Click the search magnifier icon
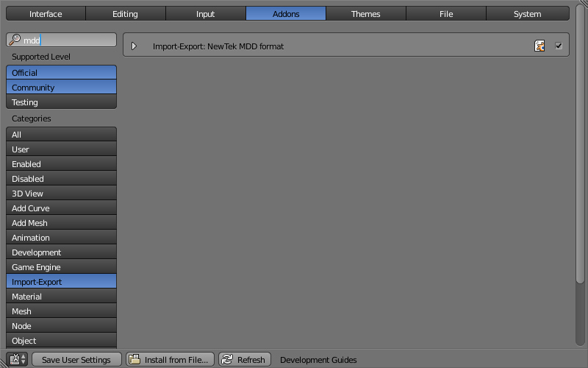 coord(15,40)
